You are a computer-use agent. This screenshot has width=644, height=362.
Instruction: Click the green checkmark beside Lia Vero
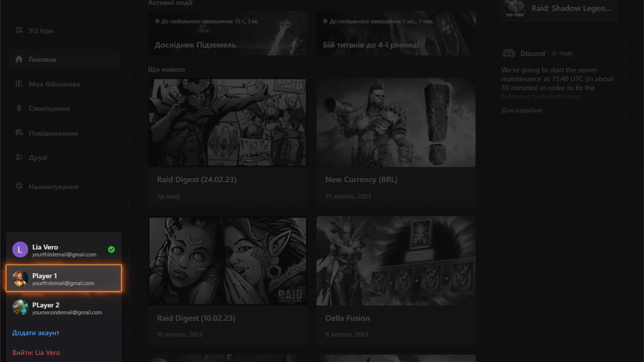pyautogui.click(x=111, y=250)
